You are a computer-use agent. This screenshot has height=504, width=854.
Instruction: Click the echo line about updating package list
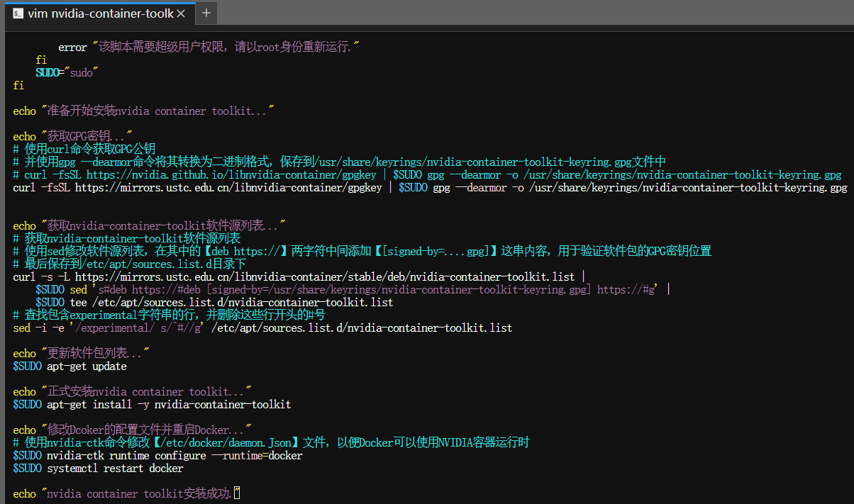[x=81, y=353]
